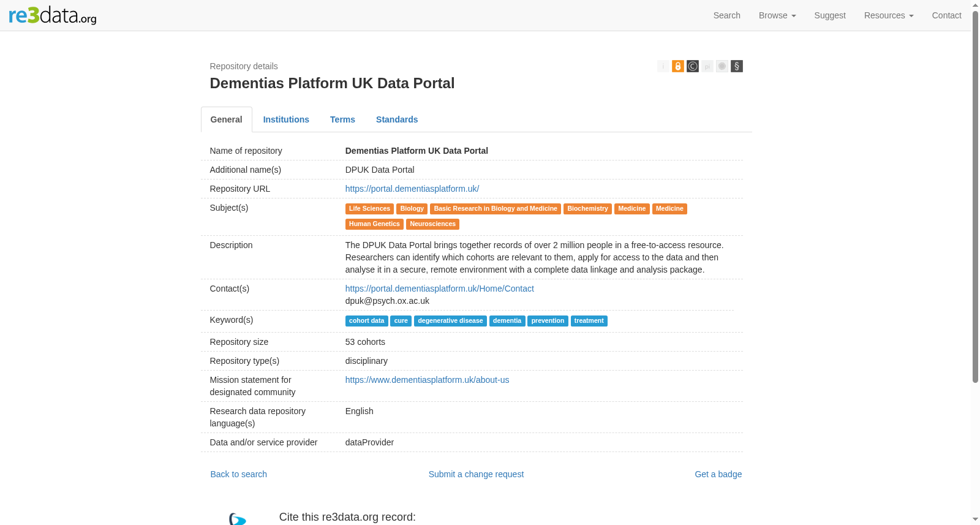Viewport: 980px width, 525px height.
Task: Open the Resources dropdown in the navbar
Action: 889,15
